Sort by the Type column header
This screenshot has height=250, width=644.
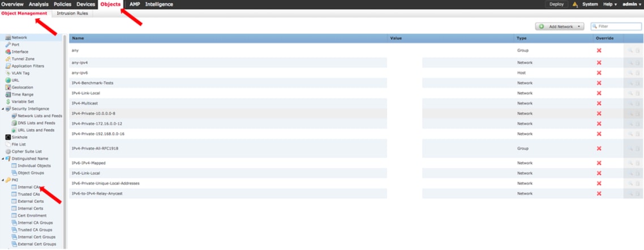tap(522, 38)
